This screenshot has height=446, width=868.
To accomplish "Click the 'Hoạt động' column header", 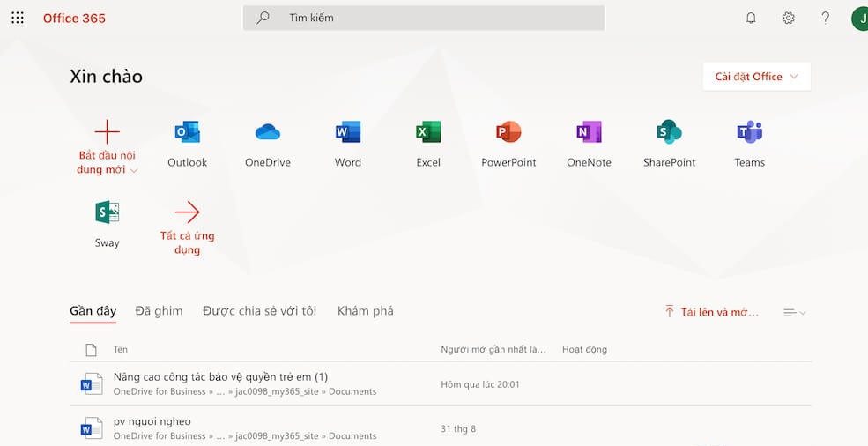I will click(584, 349).
